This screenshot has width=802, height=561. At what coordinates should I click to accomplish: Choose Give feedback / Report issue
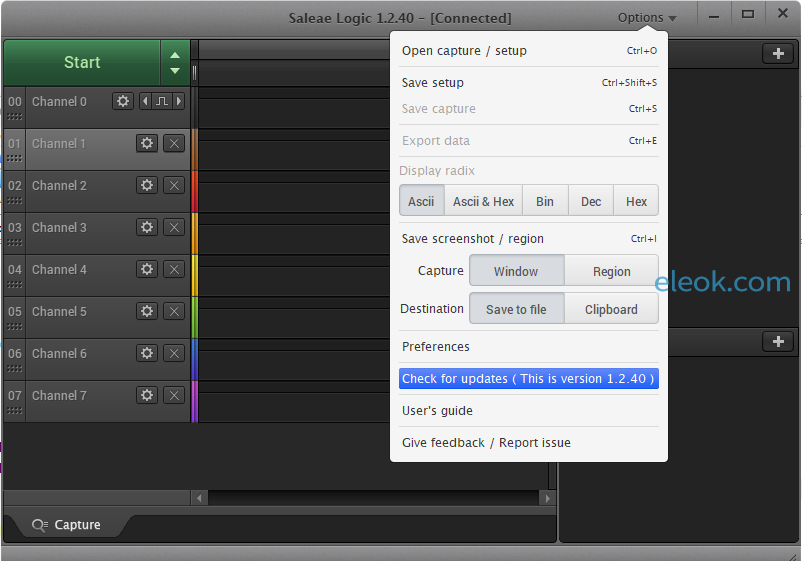529,442
